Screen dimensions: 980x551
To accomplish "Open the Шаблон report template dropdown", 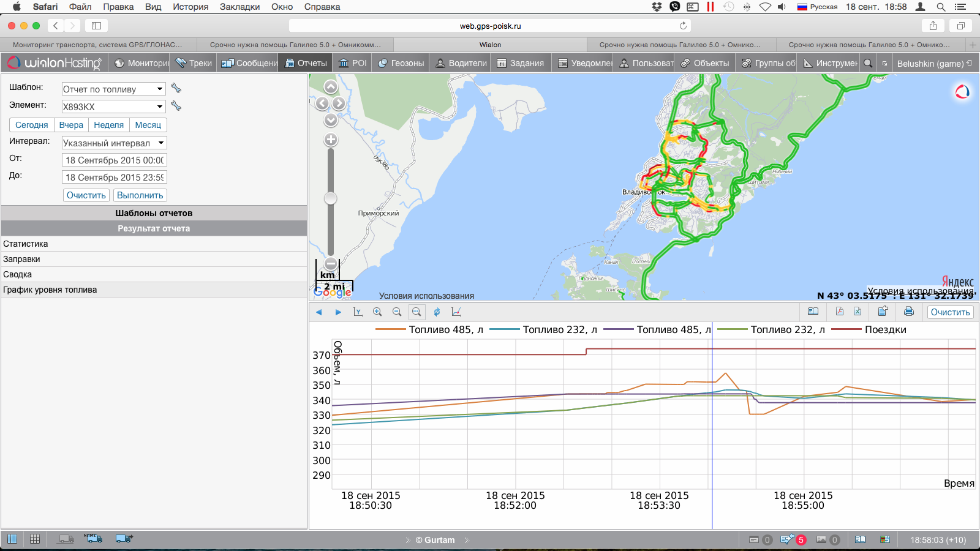I will (x=113, y=89).
